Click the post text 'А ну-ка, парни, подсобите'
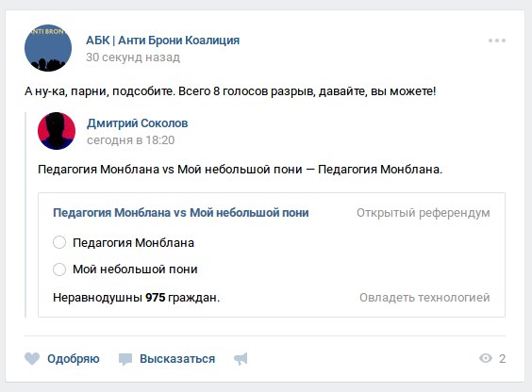Screen dimensions: 532x392 [x=99, y=91]
